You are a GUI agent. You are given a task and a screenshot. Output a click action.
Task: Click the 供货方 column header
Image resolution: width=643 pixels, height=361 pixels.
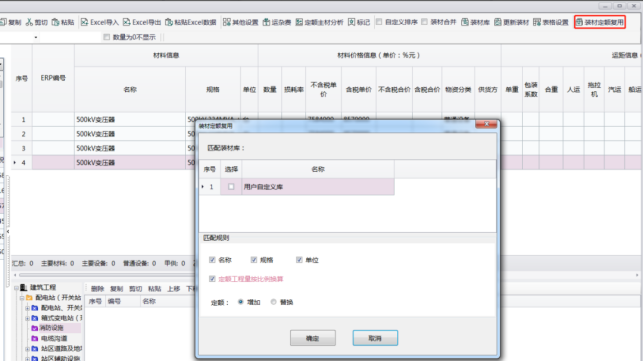pos(488,89)
